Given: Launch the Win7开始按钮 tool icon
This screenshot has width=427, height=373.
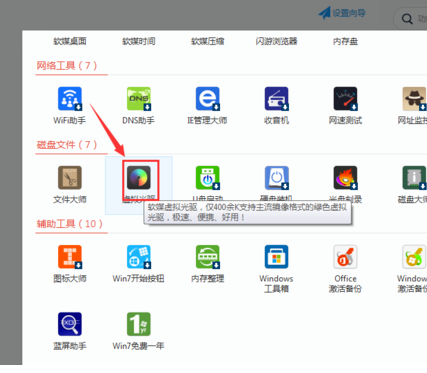Looking at the screenshot, I should 139,257.
